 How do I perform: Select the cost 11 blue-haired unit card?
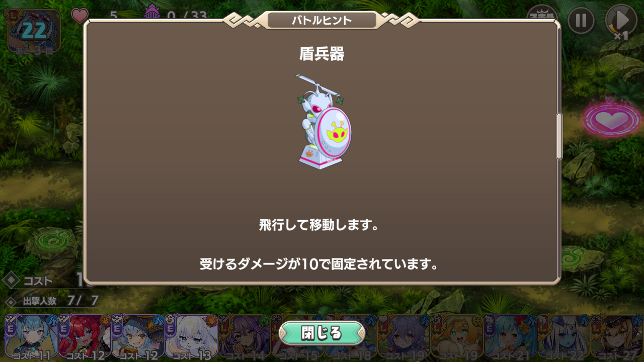point(31,336)
